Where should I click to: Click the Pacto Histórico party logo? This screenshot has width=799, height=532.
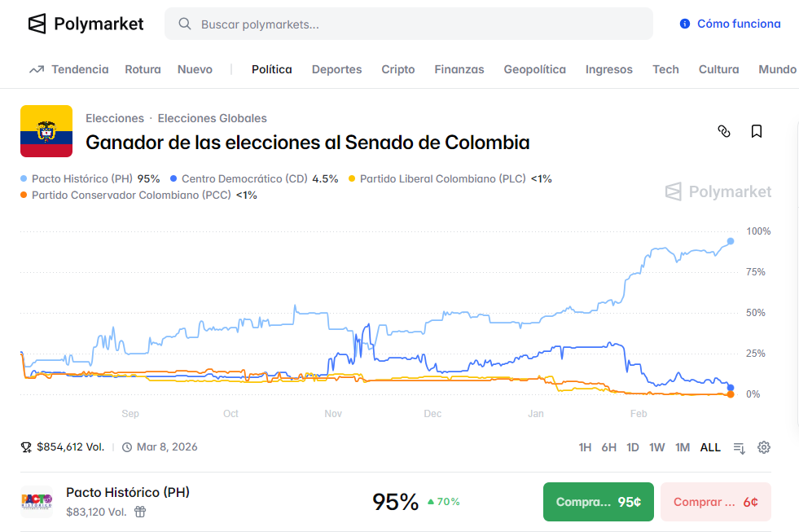coord(37,502)
